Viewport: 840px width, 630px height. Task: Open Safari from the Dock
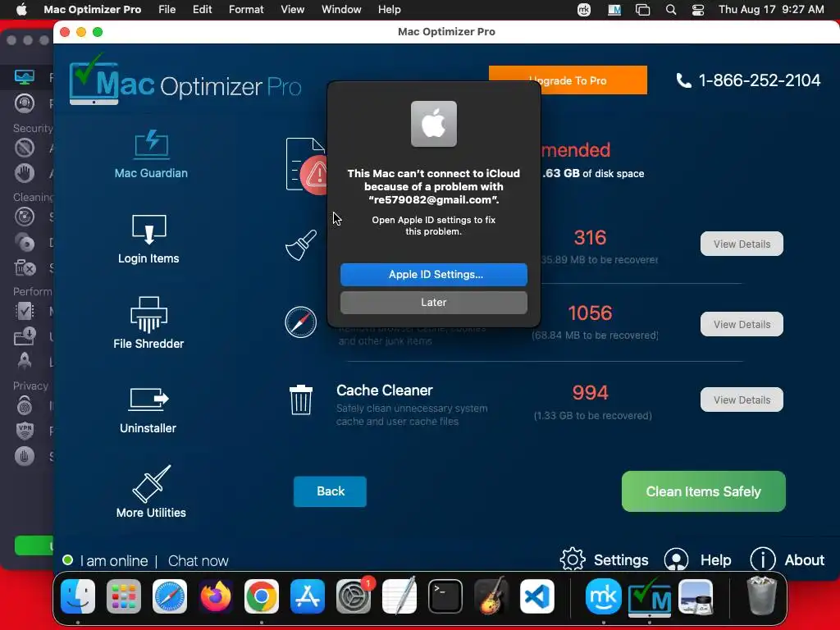(170, 596)
